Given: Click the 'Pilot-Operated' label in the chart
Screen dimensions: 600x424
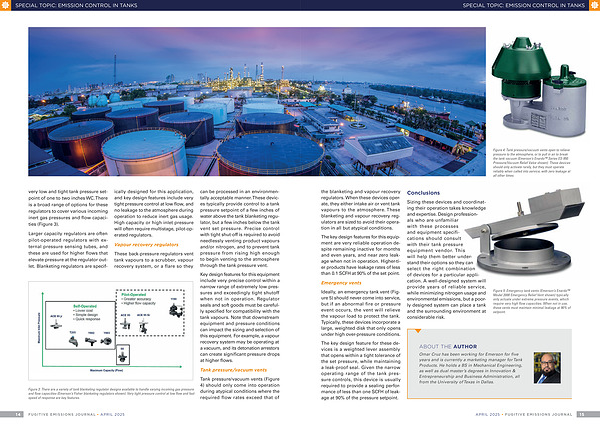Looking at the screenshot, I should [134, 295].
